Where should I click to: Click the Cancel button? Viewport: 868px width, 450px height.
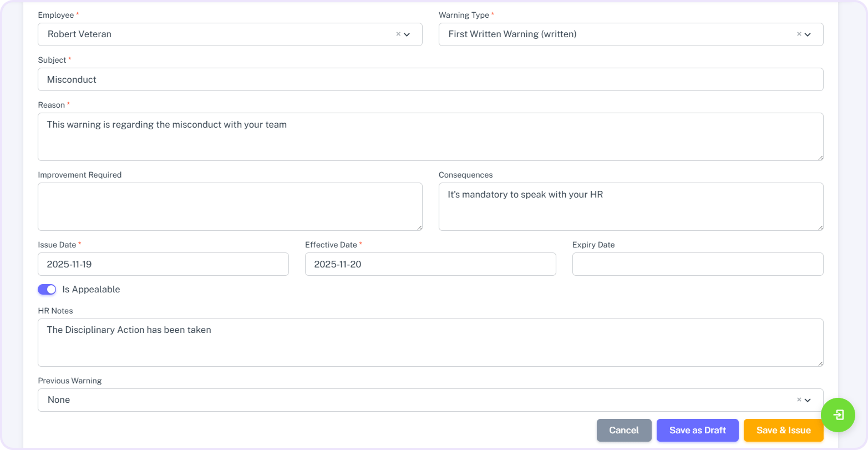pos(624,430)
